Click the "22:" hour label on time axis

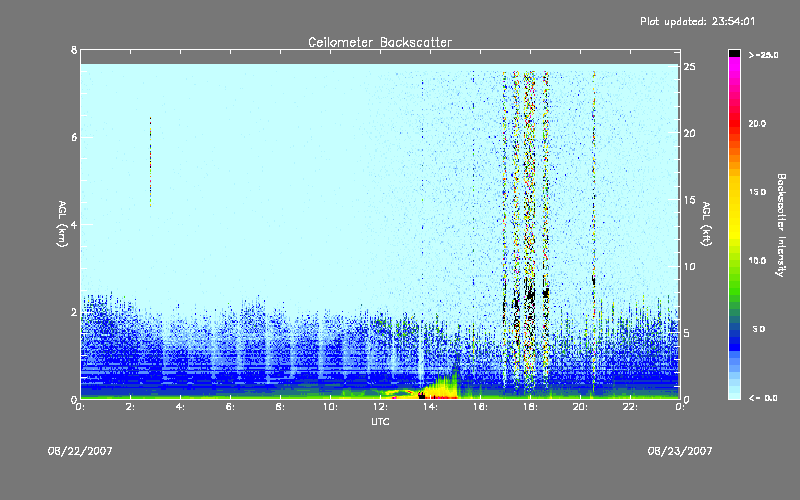(x=630, y=407)
